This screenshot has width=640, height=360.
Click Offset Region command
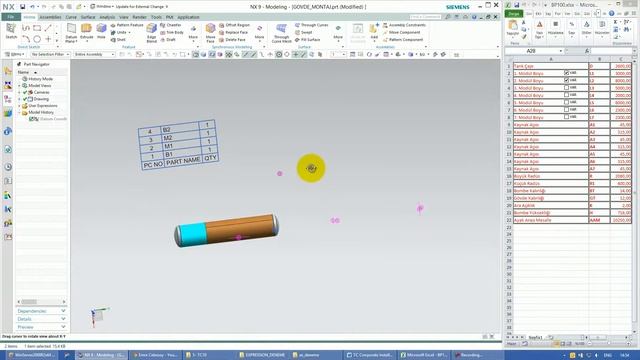pos(234,25)
